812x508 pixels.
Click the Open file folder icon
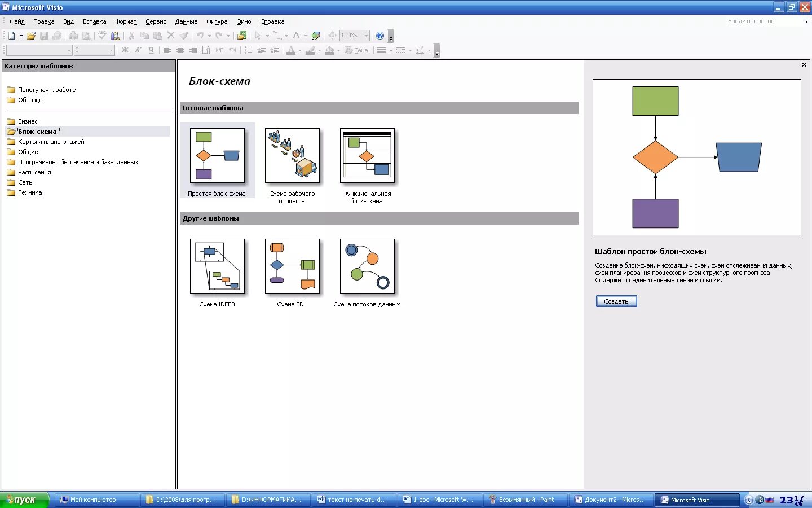pos(31,36)
